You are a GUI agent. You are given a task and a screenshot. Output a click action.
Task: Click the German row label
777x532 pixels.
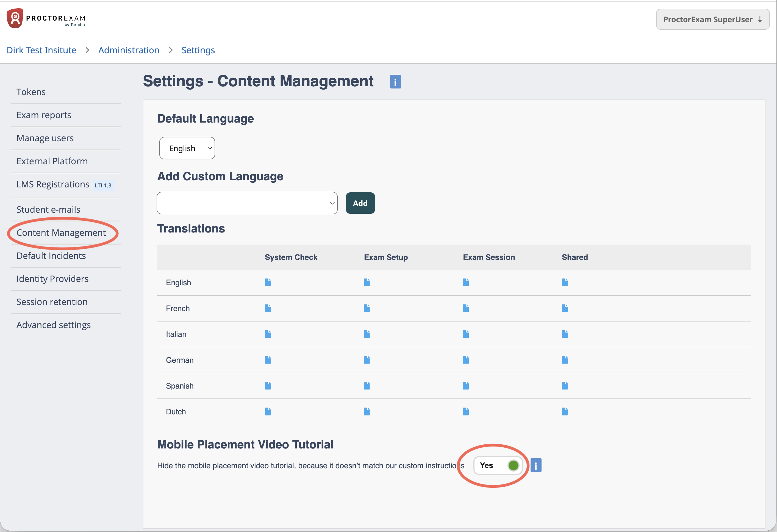coord(179,360)
